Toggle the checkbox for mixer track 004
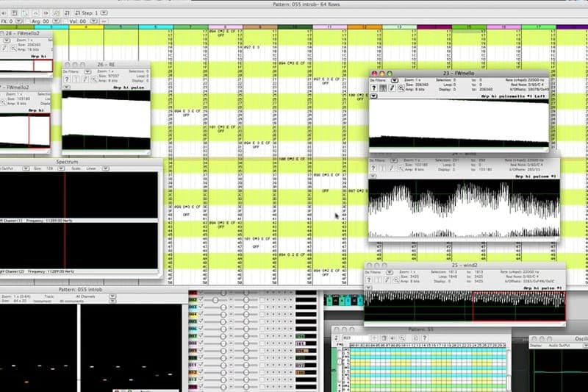The width and height of the screenshot is (588, 392). click(x=201, y=314)
